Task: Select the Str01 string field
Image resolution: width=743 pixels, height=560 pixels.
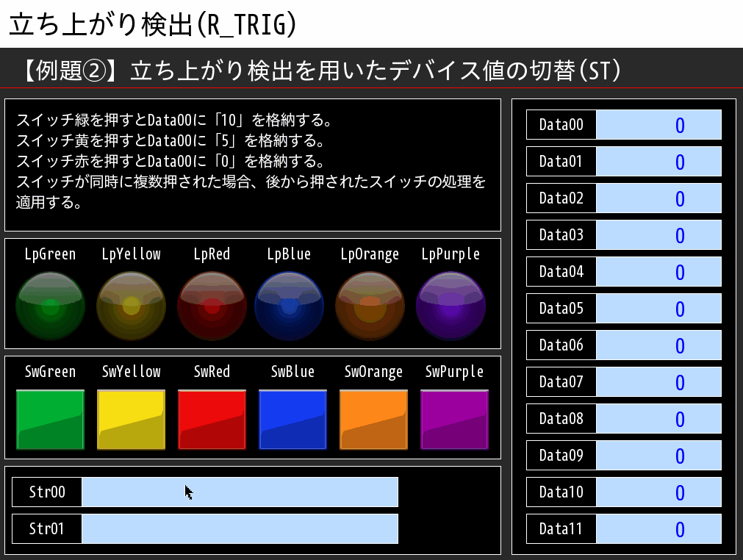Action: point(240,528)
